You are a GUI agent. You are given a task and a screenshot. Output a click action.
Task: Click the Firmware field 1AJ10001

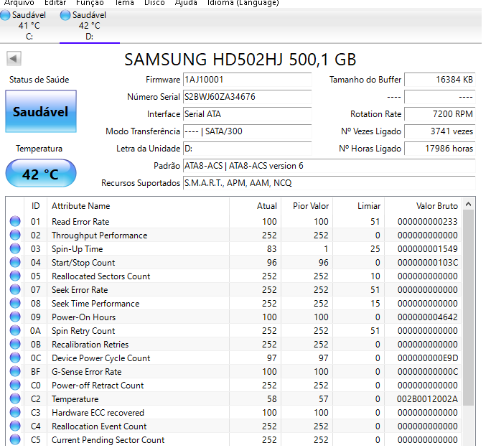click(x=247, y=80)
